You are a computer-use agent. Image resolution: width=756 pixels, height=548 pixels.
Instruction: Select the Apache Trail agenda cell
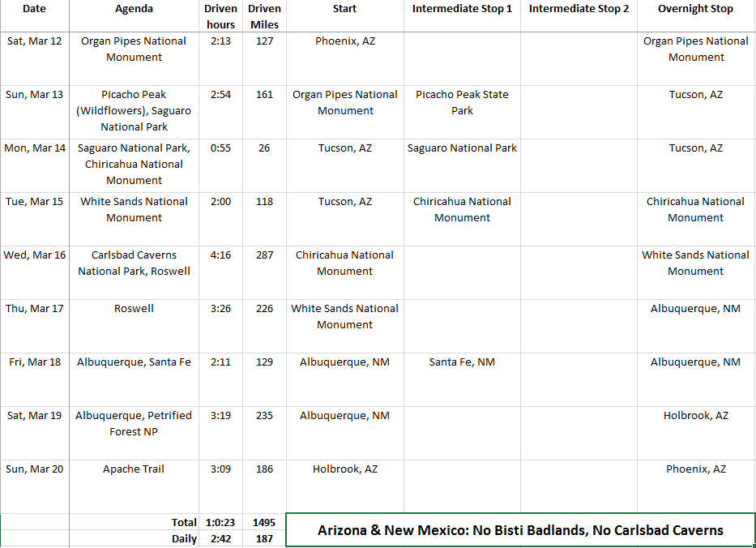pos(134,469)
